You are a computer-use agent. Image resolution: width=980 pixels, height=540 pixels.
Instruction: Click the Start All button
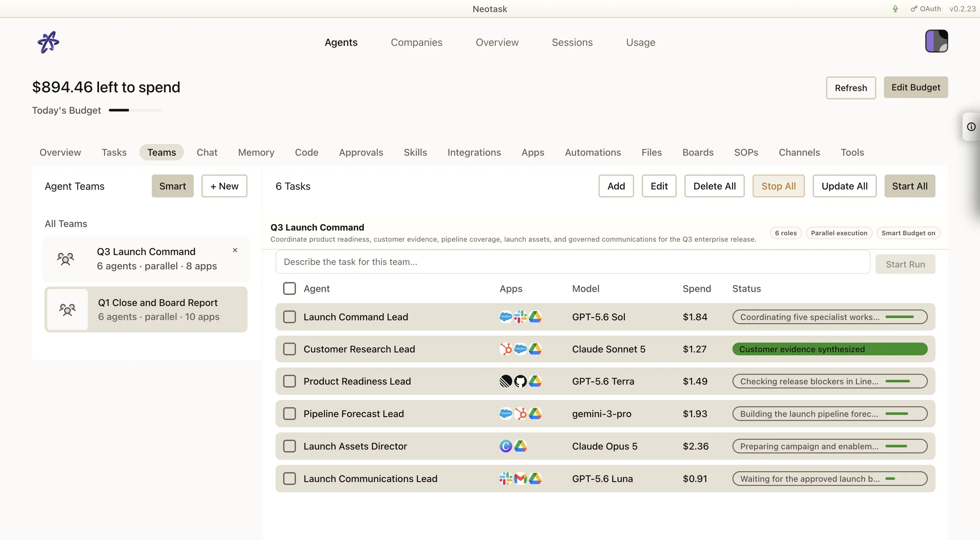(x=910, y=186)
